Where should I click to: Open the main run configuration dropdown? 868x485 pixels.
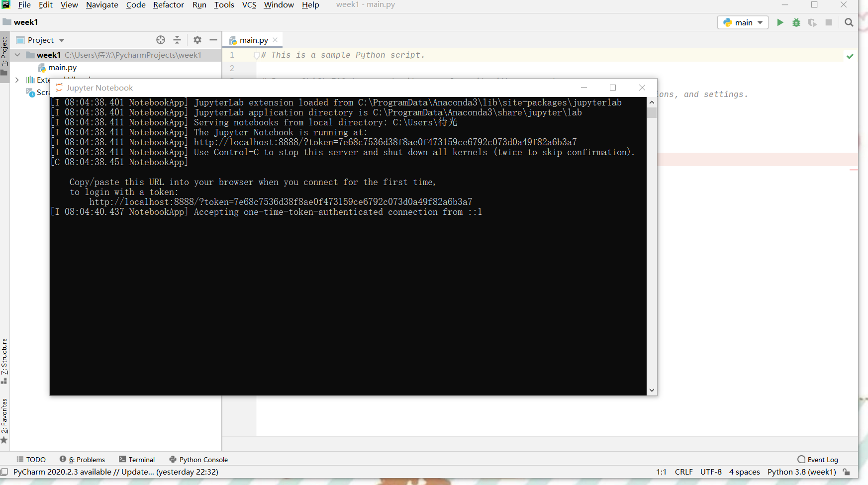pos(743,22)
